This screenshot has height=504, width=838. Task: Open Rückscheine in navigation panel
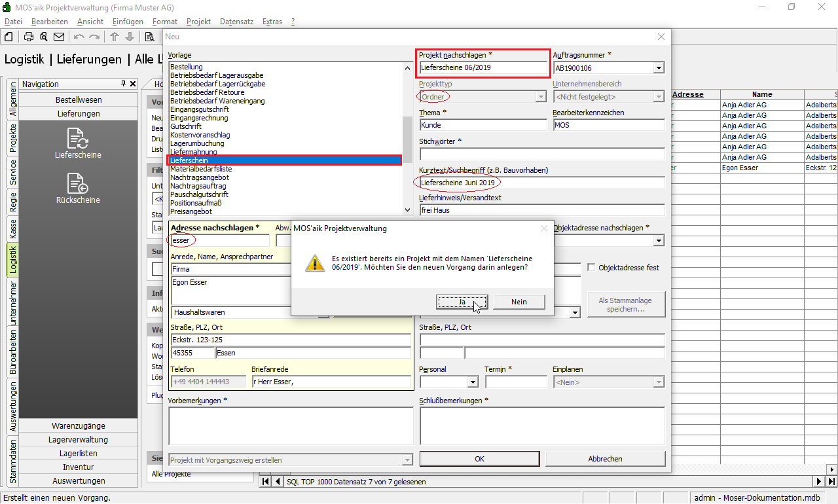pyautogui.click(x=78, y=189)
